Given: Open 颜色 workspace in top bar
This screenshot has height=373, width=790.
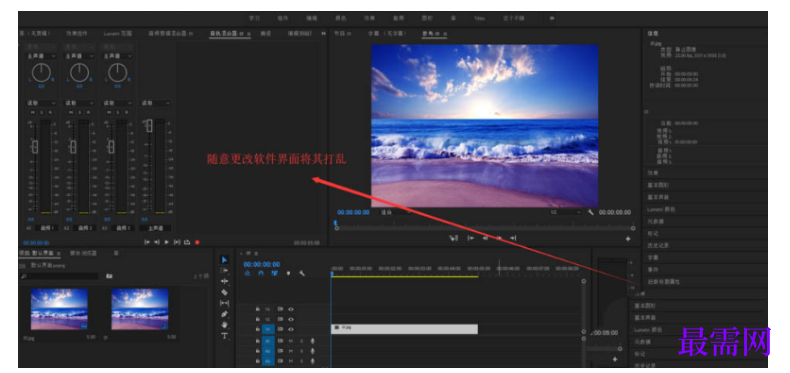Looking at the screenshot, I should pyautogui.click(x=341, y=18).
